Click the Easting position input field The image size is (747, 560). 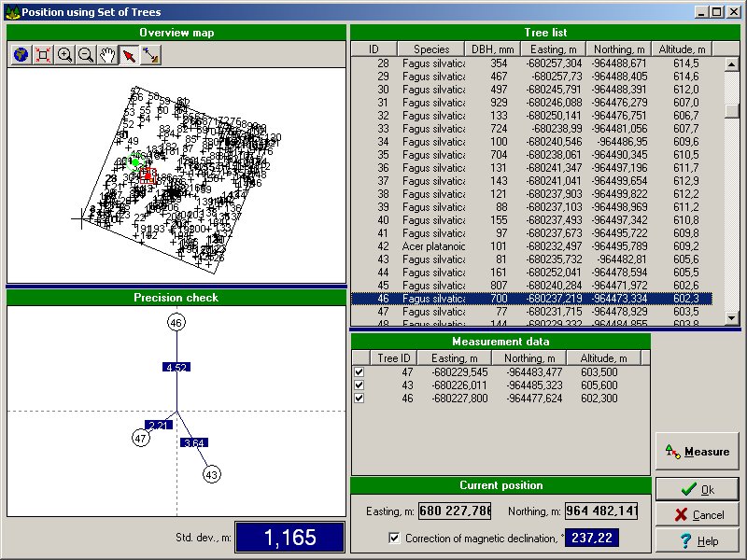[x=454, y=511]
